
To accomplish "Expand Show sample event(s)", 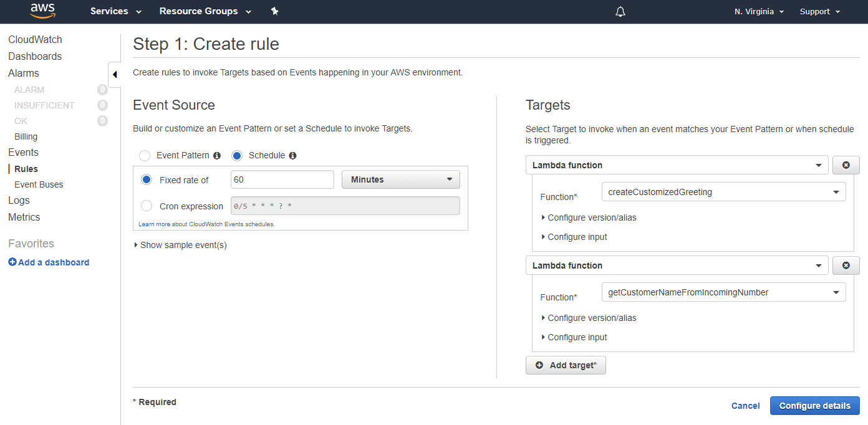I will click(180, 245).
